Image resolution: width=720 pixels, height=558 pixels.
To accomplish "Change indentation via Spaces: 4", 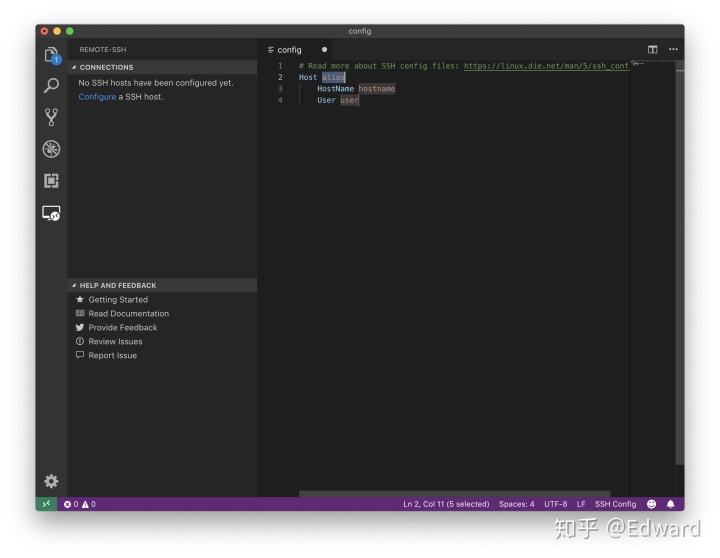I will click(x=517, y=504).
